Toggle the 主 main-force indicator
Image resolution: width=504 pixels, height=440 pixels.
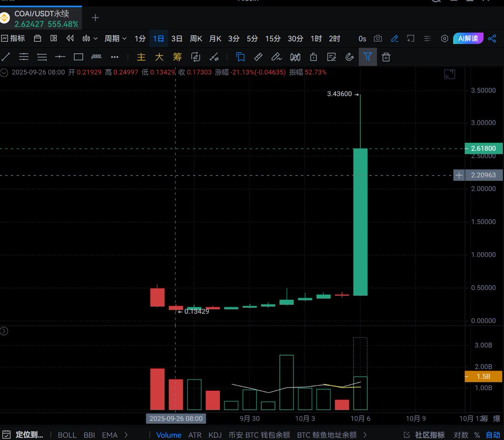click(141, 57)
